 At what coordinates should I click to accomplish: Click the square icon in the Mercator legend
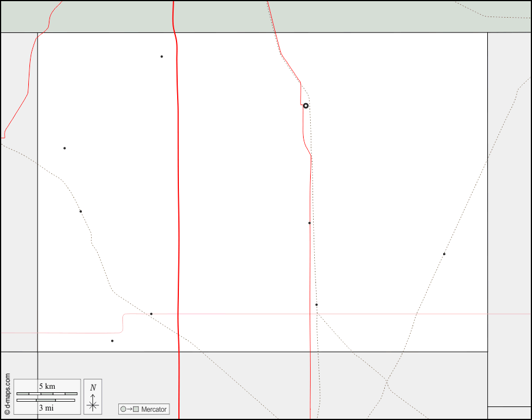pyautogui.click(x=136, y=409)
